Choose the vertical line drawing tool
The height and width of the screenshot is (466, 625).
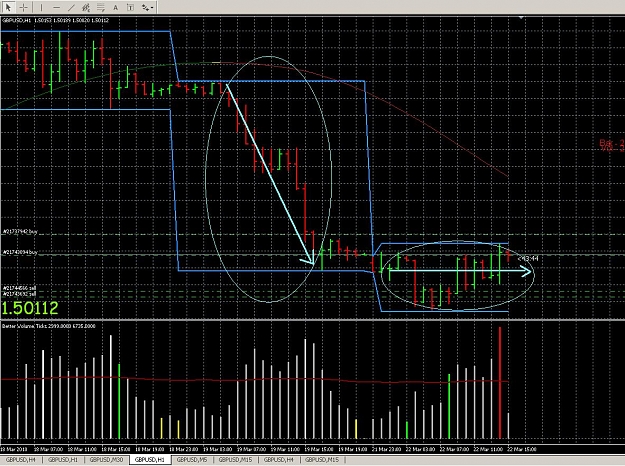click(41, 7)
